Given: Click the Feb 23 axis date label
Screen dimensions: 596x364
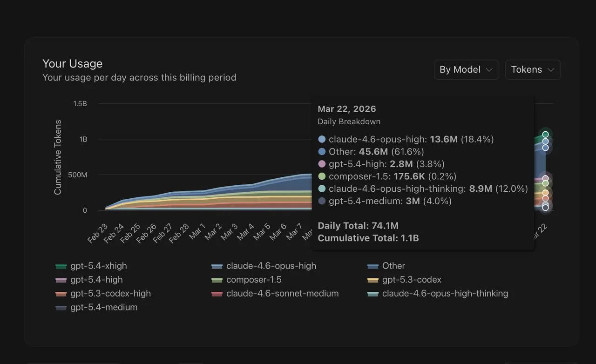Looking at the screenshot, I should tap(98, 233).
